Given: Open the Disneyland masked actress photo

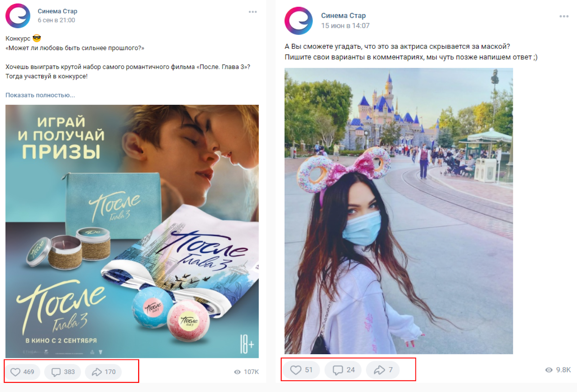Looking at the screenshot, I should (x=398, y=211).
